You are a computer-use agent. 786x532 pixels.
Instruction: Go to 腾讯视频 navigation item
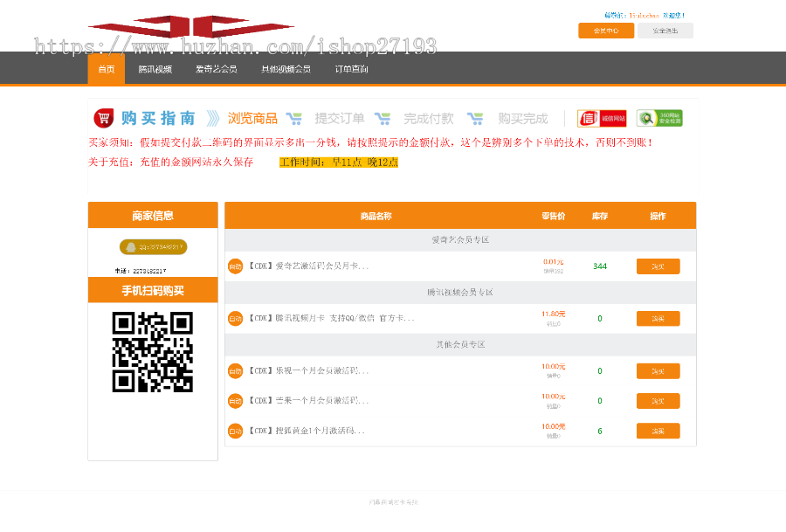coord(155,69)
